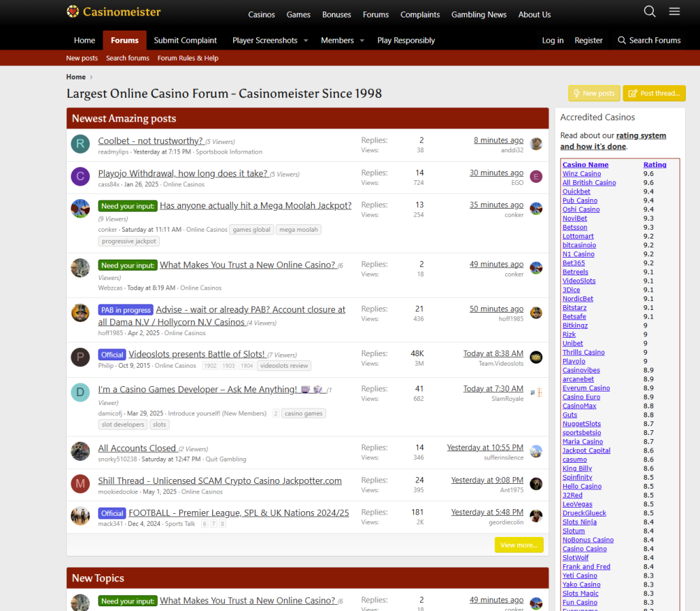Click the 'progressive jackpot' tag
The image size is (700, 611).
pyautogui.click(x=129, y=241)
